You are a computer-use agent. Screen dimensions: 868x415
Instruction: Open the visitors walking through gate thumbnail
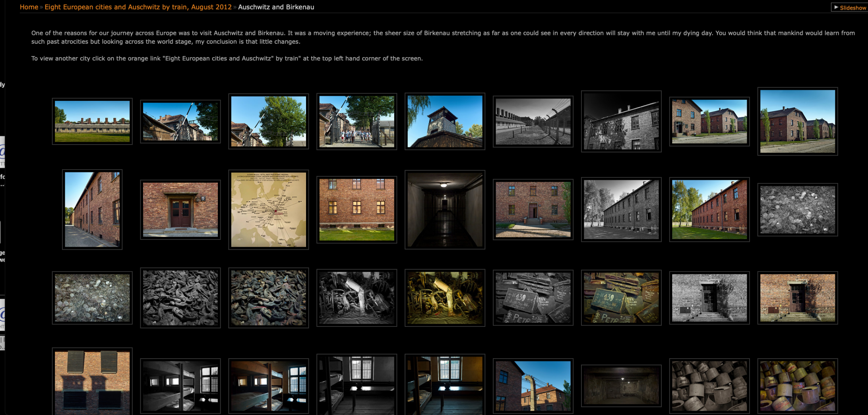tap(356, 122)
